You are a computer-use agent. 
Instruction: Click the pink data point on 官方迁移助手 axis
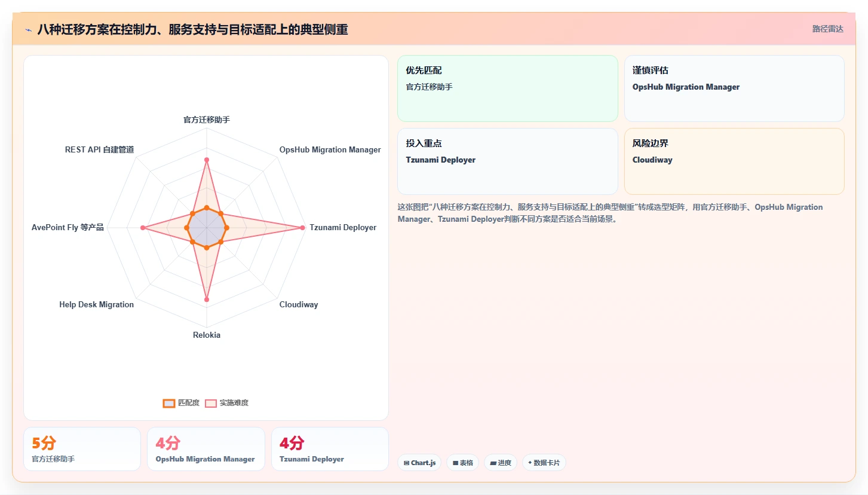click(x=207, y=160)
